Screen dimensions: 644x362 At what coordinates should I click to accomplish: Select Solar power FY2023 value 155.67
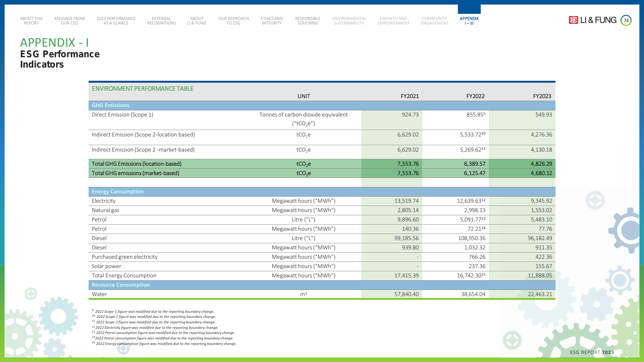[x=544, y=266]
